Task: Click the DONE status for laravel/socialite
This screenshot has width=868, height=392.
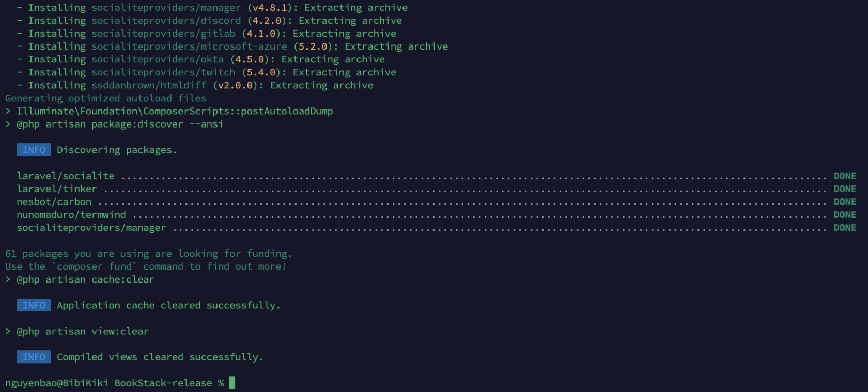Action: (x=844, y=176)
